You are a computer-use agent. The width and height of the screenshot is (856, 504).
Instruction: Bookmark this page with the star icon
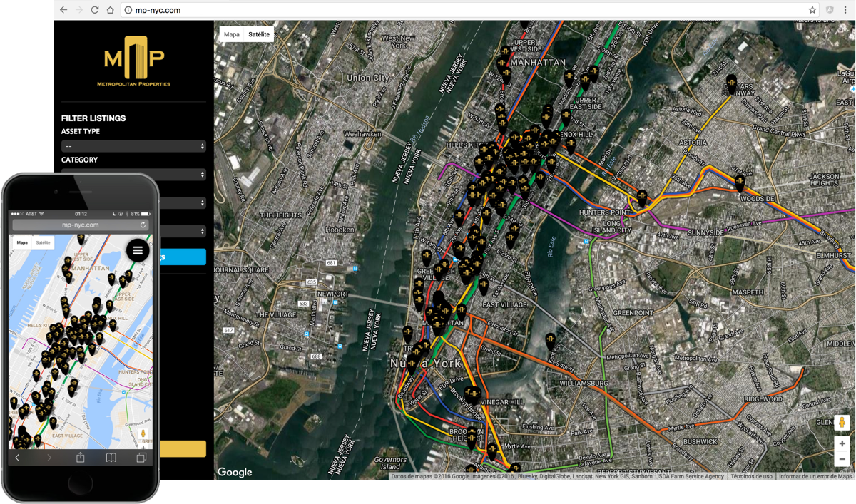812,10
